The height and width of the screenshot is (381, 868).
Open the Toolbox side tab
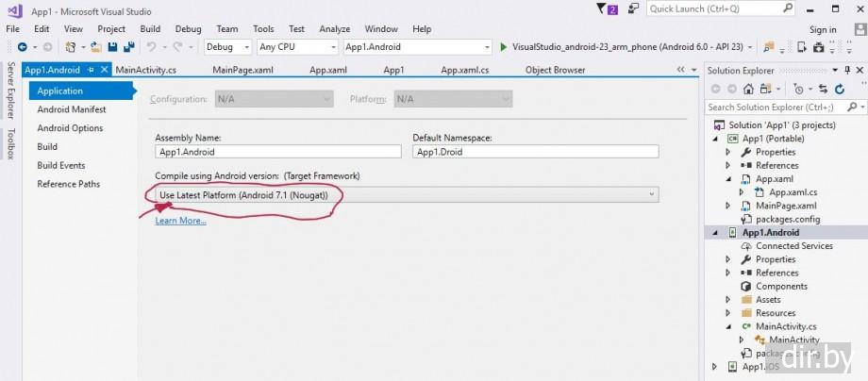pyautogui.click(x=10, y=143)
